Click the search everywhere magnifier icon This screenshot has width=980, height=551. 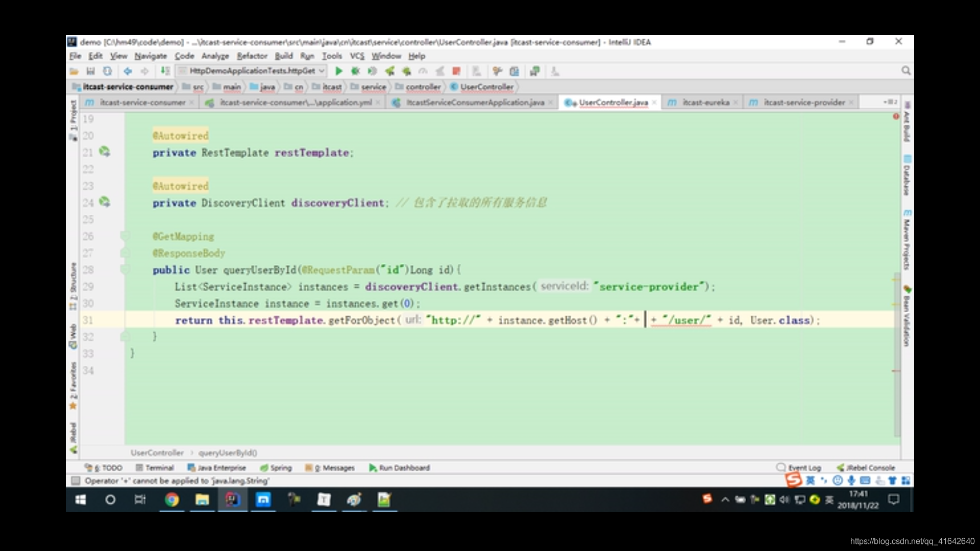coord(906,70)
